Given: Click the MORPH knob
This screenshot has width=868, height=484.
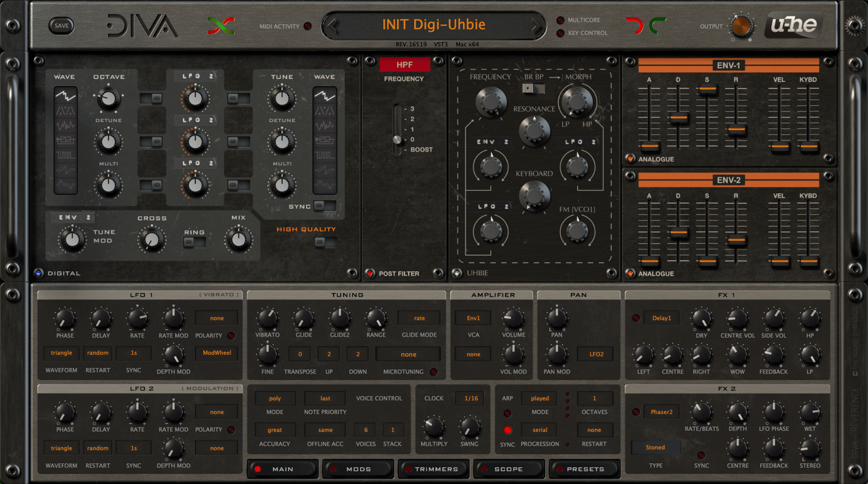Looking at the screenshot, I should coord(577,101).
